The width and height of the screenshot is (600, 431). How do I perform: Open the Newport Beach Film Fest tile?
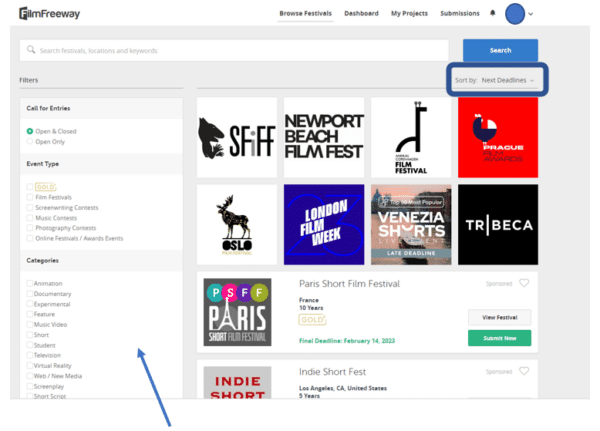(324, 137)
